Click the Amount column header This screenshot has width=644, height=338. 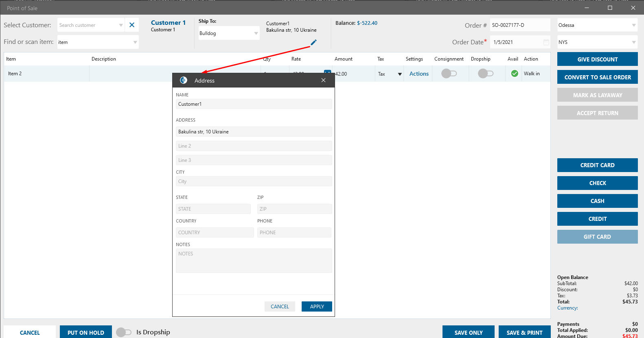(344, 59)
